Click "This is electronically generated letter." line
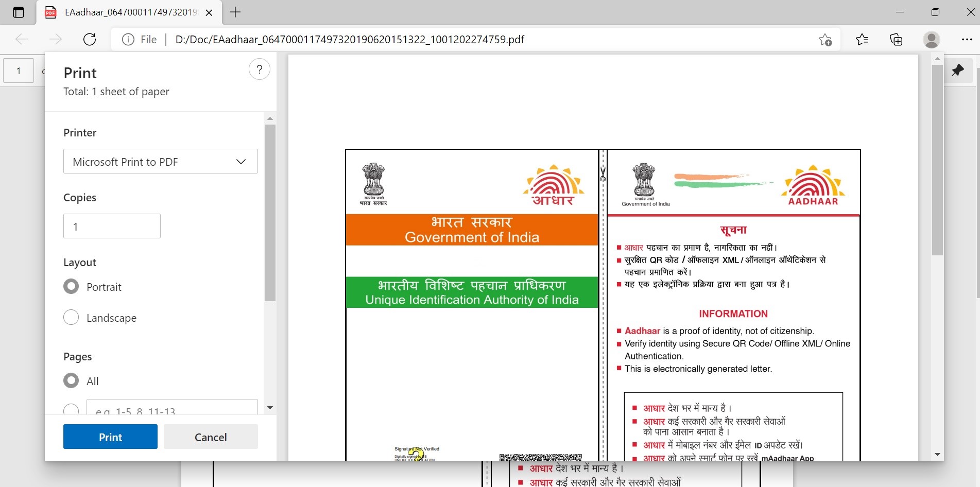Image resolution: width=980 pixels, height=487 pixels. click(698, 369)
